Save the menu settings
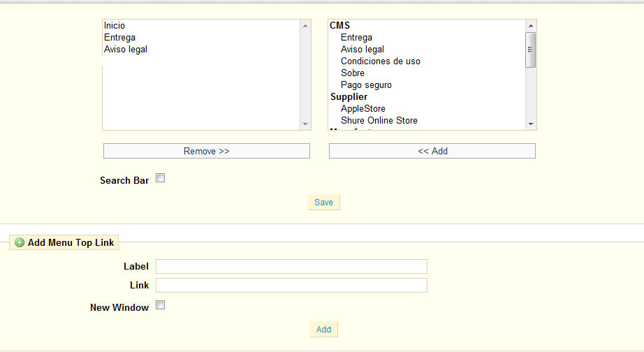This screenshot has width=644, height=352. (323, 202)
